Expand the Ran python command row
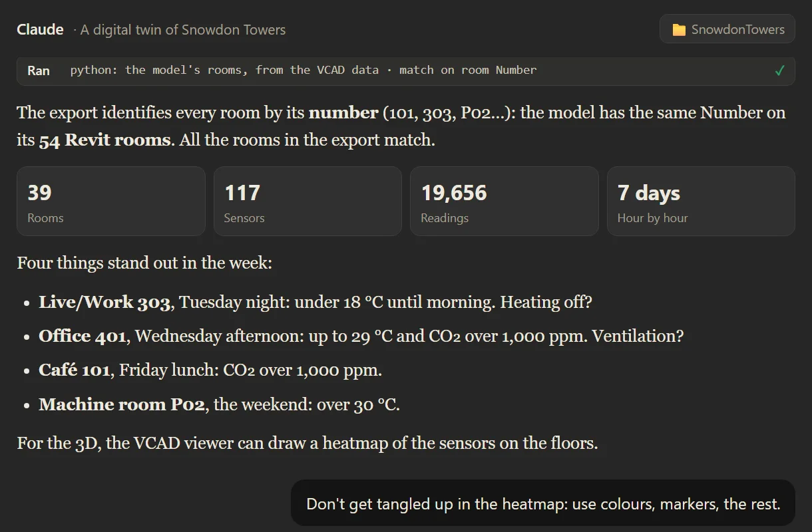Viewport: 812px width, 532px height. pyautogui.click(x=406, y=70)
